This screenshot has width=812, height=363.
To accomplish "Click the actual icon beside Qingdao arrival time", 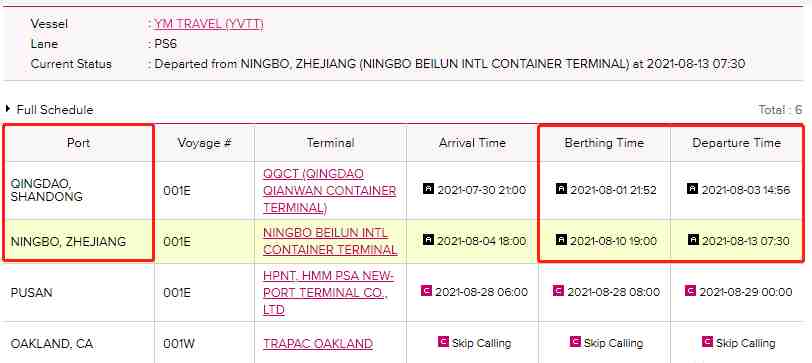I will coord(428,188).
